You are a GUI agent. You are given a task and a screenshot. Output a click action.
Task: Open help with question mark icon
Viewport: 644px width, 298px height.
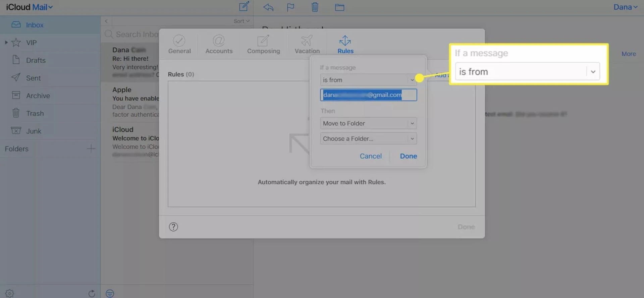[173, 227]
